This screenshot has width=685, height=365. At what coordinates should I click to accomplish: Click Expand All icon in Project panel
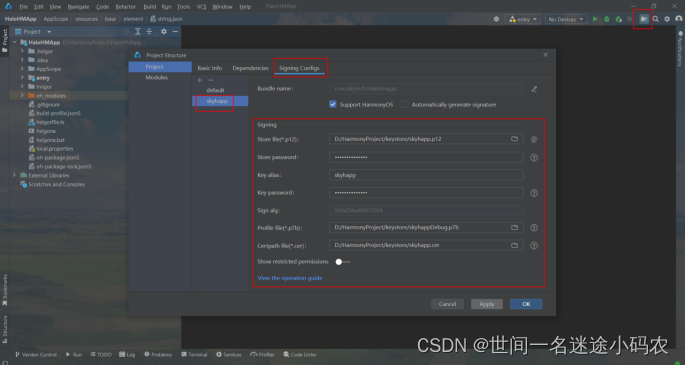point(138,31)
